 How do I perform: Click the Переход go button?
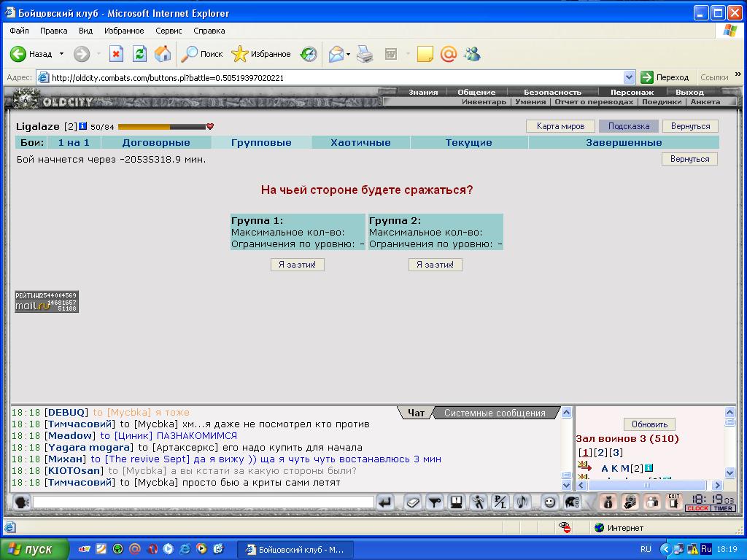point(665,77)
